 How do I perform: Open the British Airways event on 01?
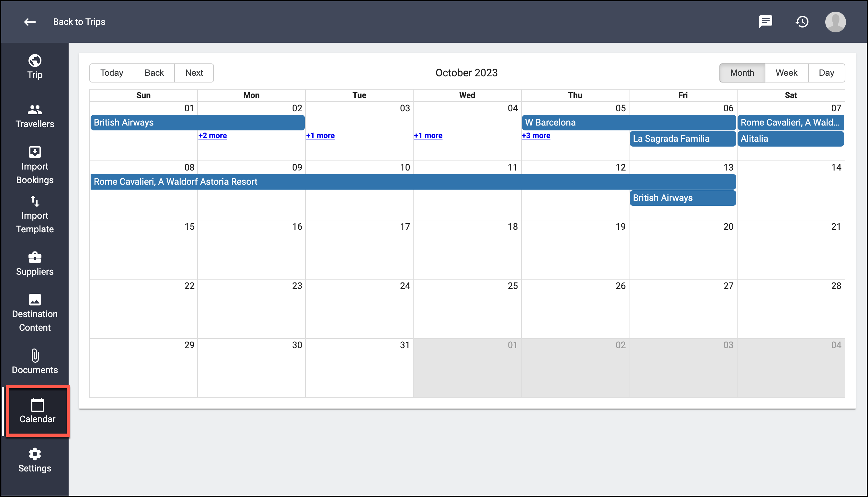pos(198,123)
